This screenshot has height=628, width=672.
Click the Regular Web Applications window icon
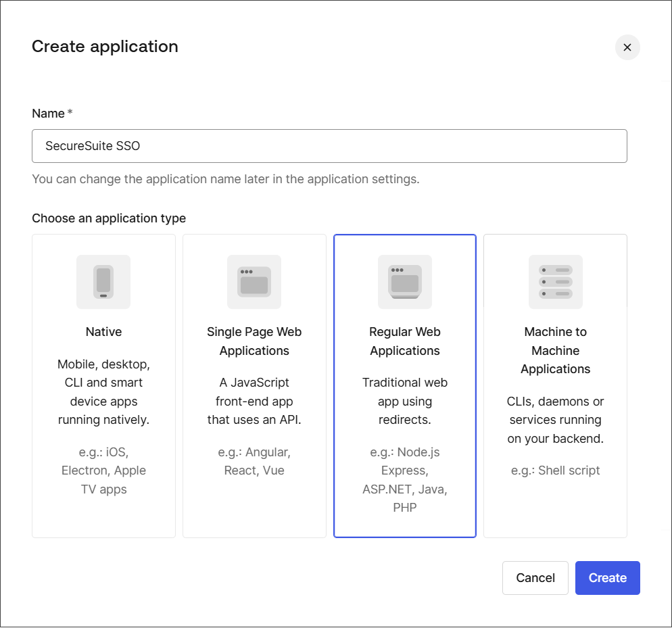point(405,282)
